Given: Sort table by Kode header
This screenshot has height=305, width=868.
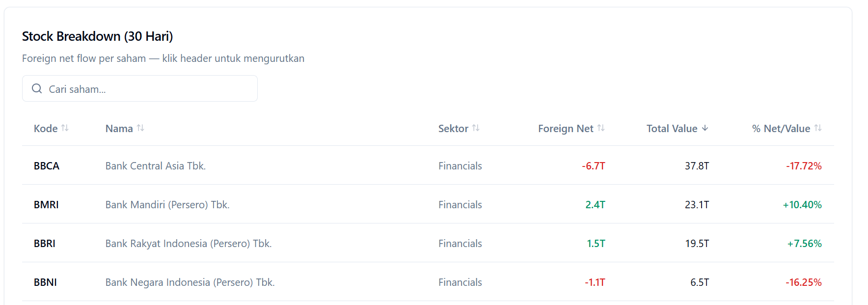Looking at the screenshot, I should point(46,129).
